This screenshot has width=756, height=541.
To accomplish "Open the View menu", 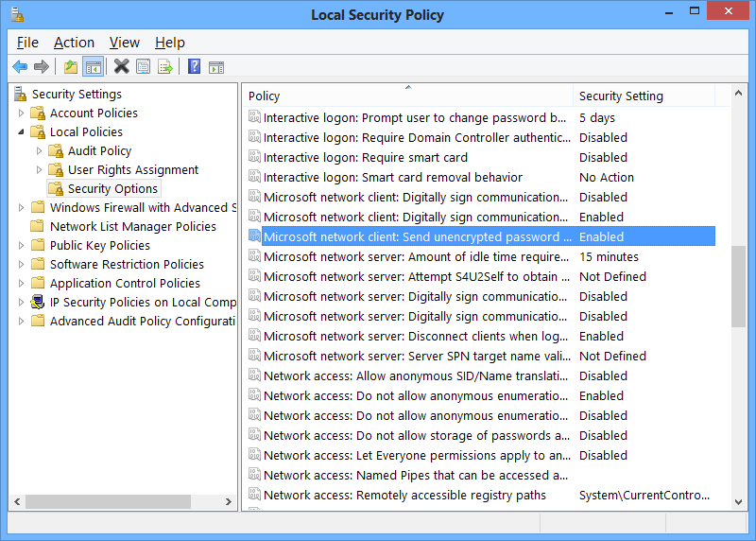I will (124, 43).
